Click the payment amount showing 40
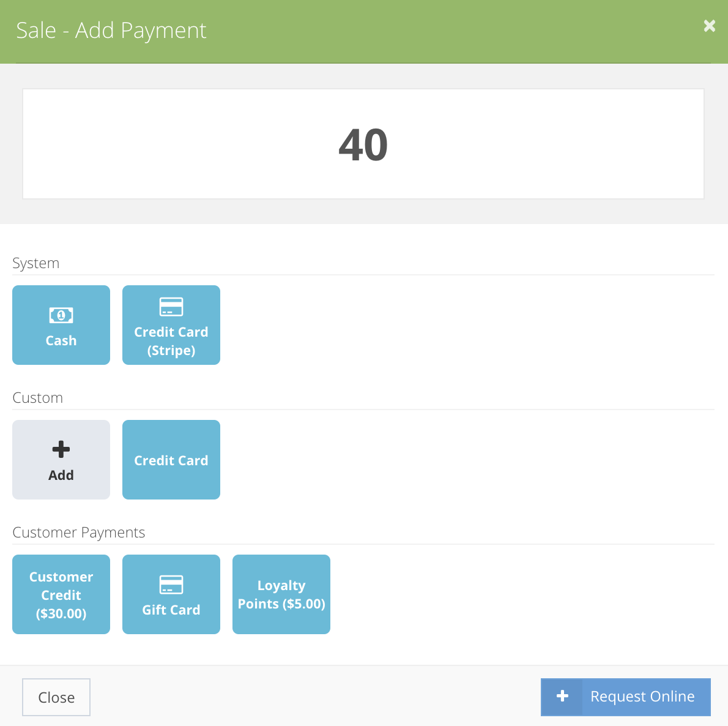This screenshot has height=726, width=728. click(x=363, y=144)
